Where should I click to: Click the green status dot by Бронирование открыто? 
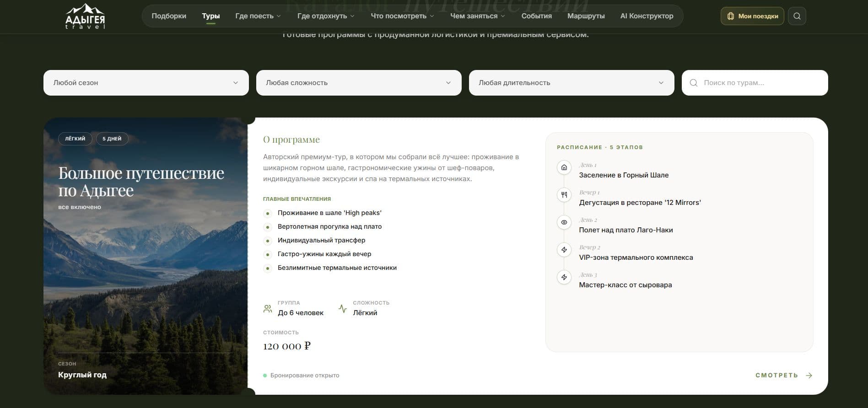(x=265, y=376)
